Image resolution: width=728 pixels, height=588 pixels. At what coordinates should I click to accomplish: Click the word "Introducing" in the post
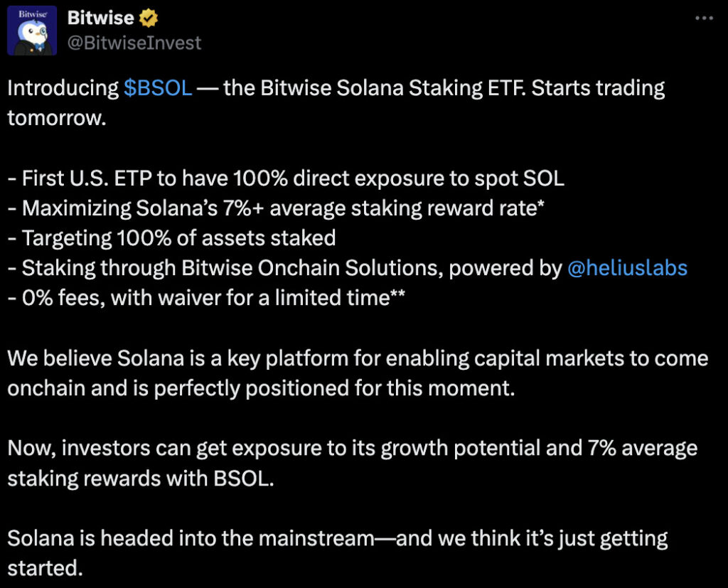point(63,88)
